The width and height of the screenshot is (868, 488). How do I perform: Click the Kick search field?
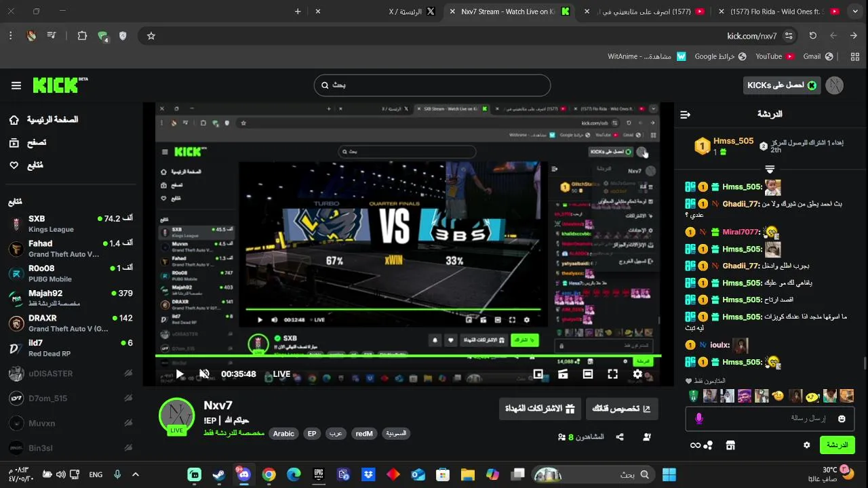point(432,85)
